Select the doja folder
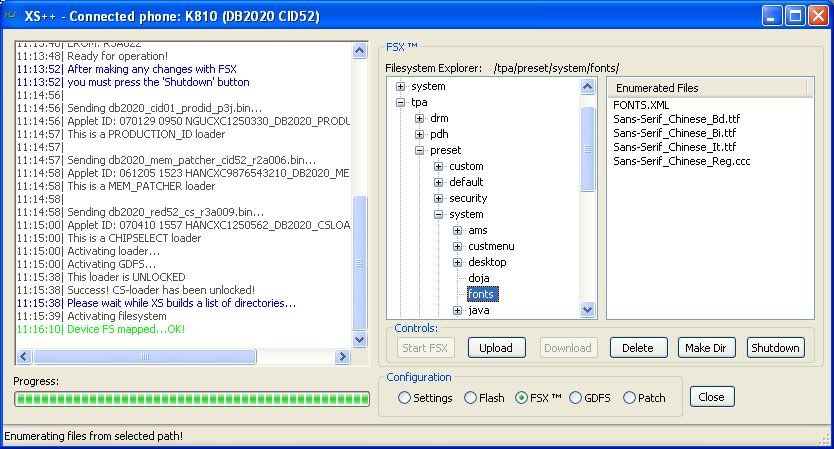Viewport: 834px width, 449px height. click(x=479, y=278)
